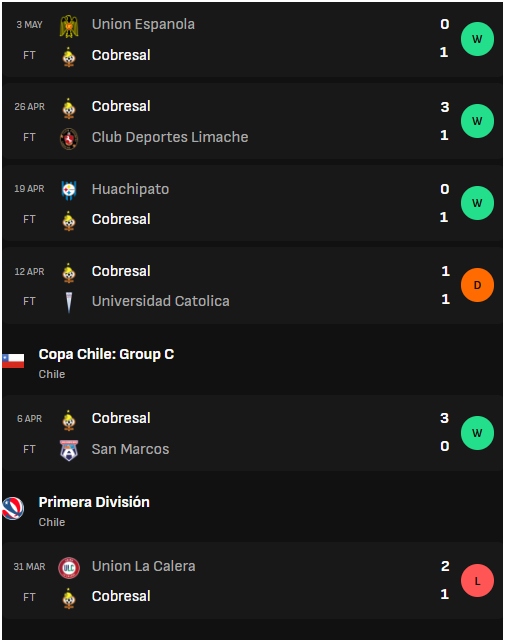Click the Chile flag icon

click(x=13, y=361)
